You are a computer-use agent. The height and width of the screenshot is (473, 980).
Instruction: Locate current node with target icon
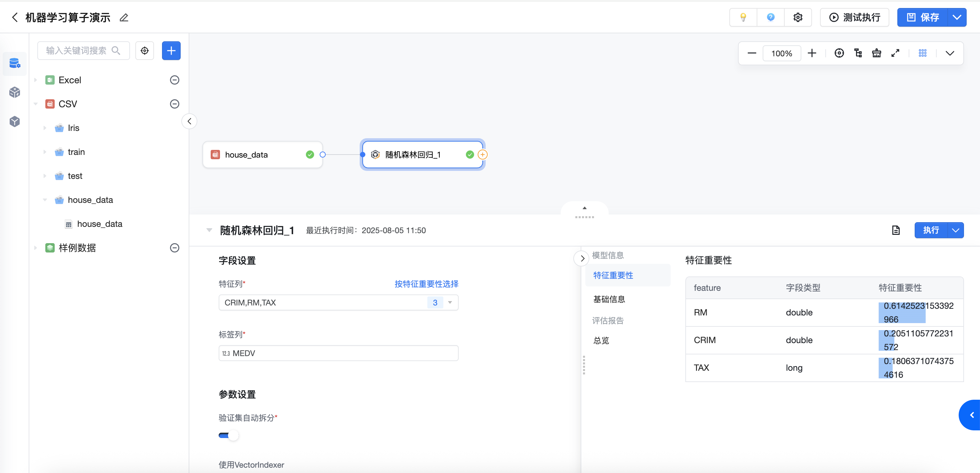145,51
